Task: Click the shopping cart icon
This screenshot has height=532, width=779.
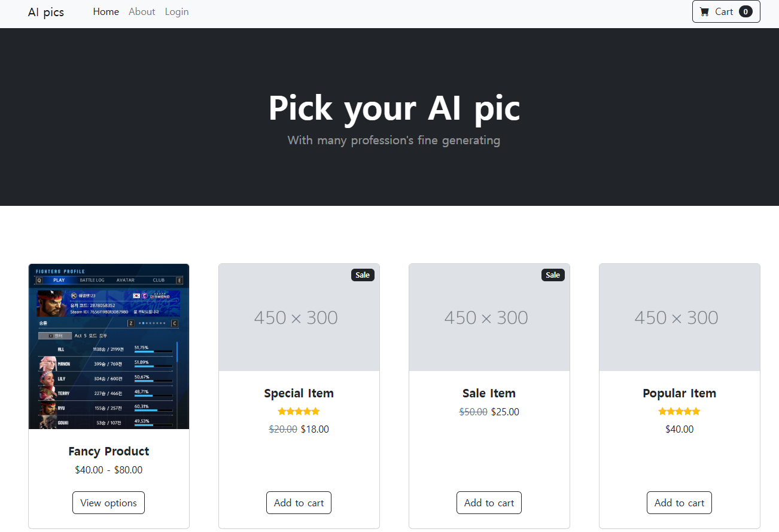Action: tap(704, 11)
